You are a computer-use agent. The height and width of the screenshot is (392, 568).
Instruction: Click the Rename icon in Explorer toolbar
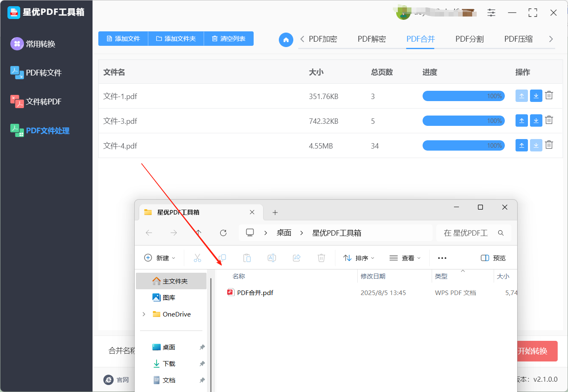(272, 258)
